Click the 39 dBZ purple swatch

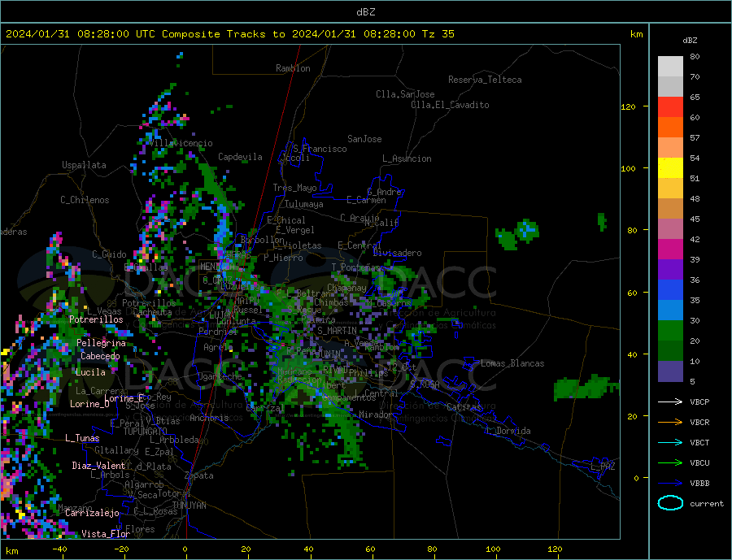coord(670,269)
